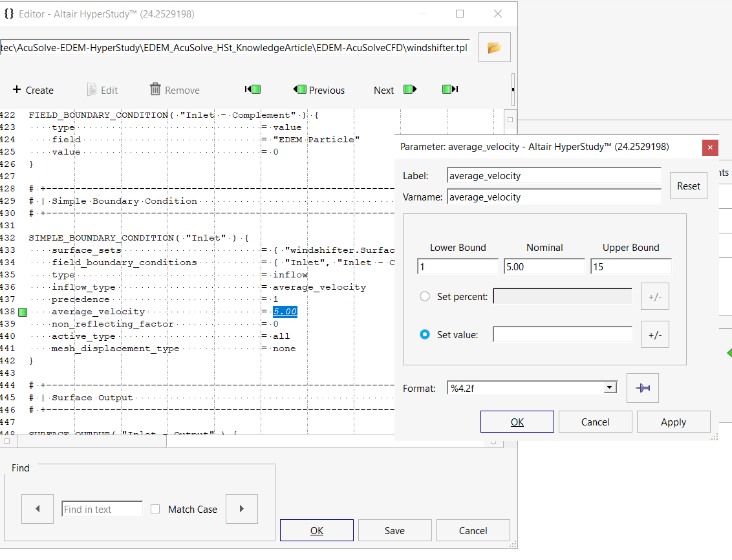Click inside the Find in text field
Image resolution: width=732 pixels, height=560 pixels.
(102, 509)
